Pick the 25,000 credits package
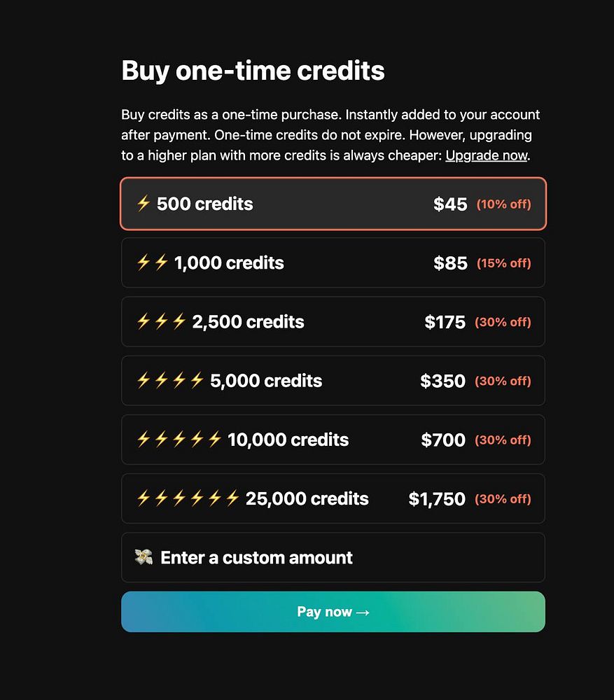Image resolution: width=614 pixels, height=700 pixels. (x=333, y=498)
